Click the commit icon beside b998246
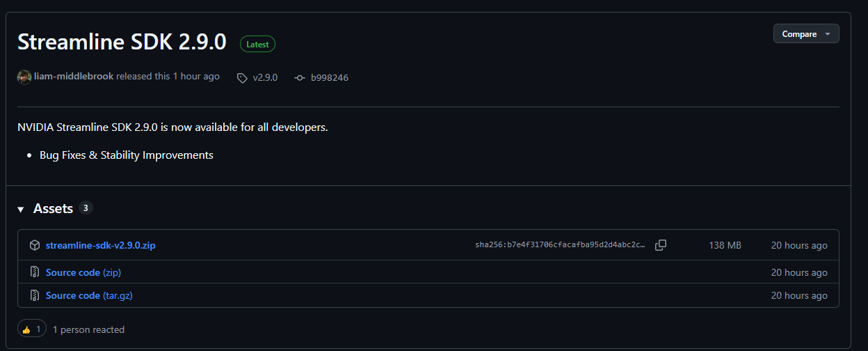 [300, 78]
